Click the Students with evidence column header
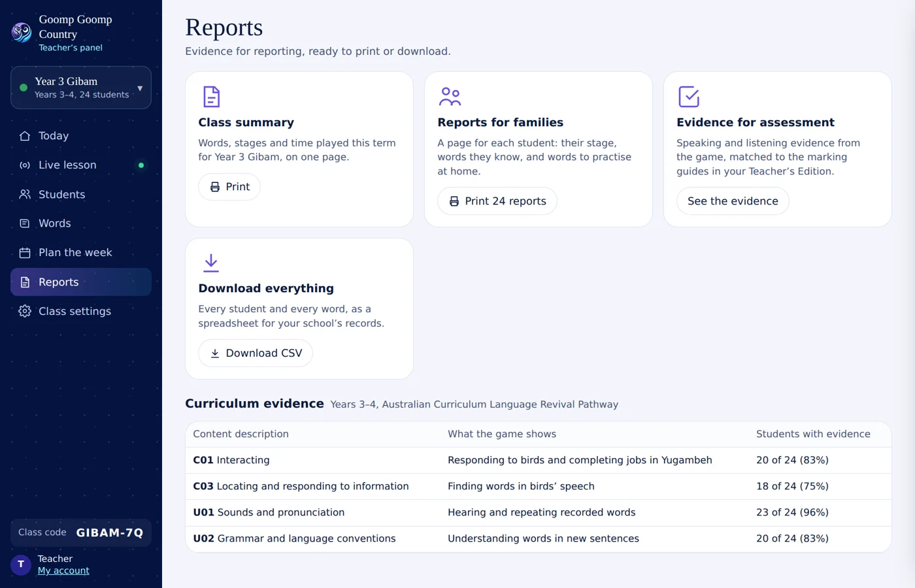 pos(813,434)
